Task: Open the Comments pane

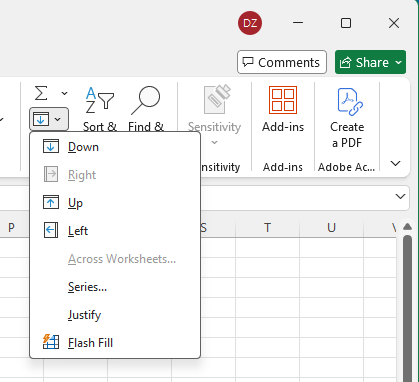Action: tap(282, 62)
